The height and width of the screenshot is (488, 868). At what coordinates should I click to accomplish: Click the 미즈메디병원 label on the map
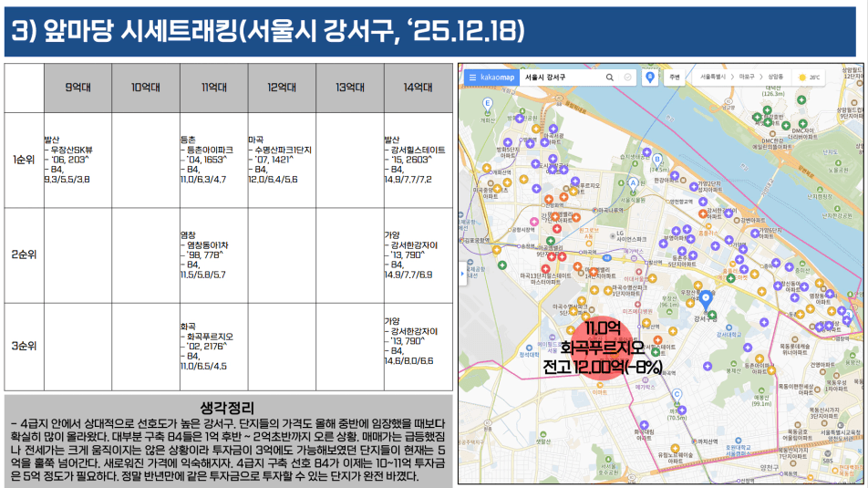pos(637,312)
